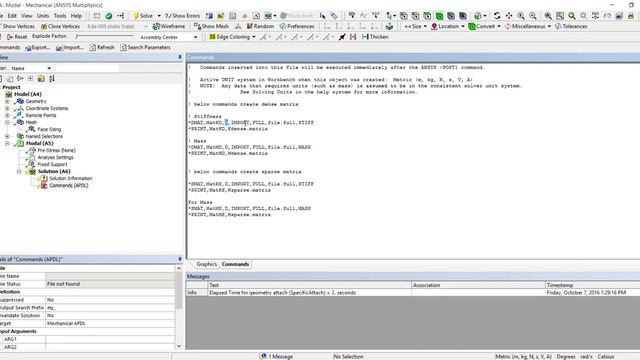Collapse the Solution (A6) node
Image resolution: width=640 pixels, height=360 pixels.
click(19, 171)
